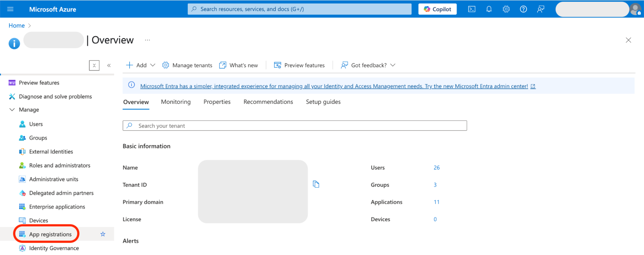Open the notifications bell
The height and width of the screenshot is (255, 644).
pos(489,9)
